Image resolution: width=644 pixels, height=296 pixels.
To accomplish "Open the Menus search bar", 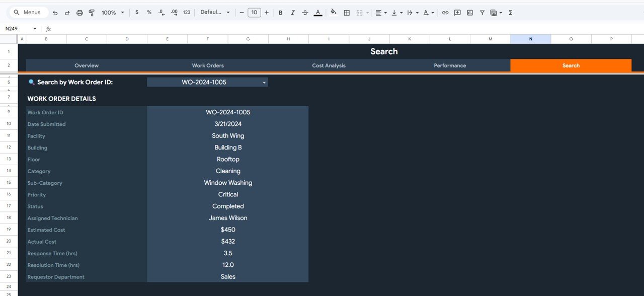I will (28, 12).
